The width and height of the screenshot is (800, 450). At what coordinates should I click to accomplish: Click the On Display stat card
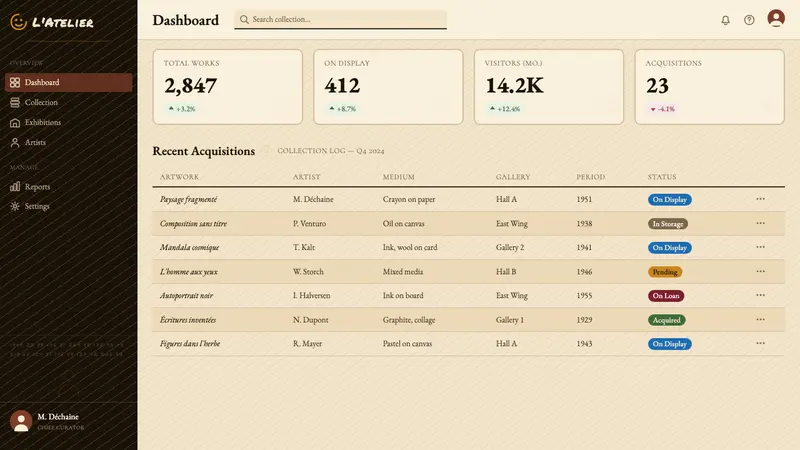click(x=388, y=87)
